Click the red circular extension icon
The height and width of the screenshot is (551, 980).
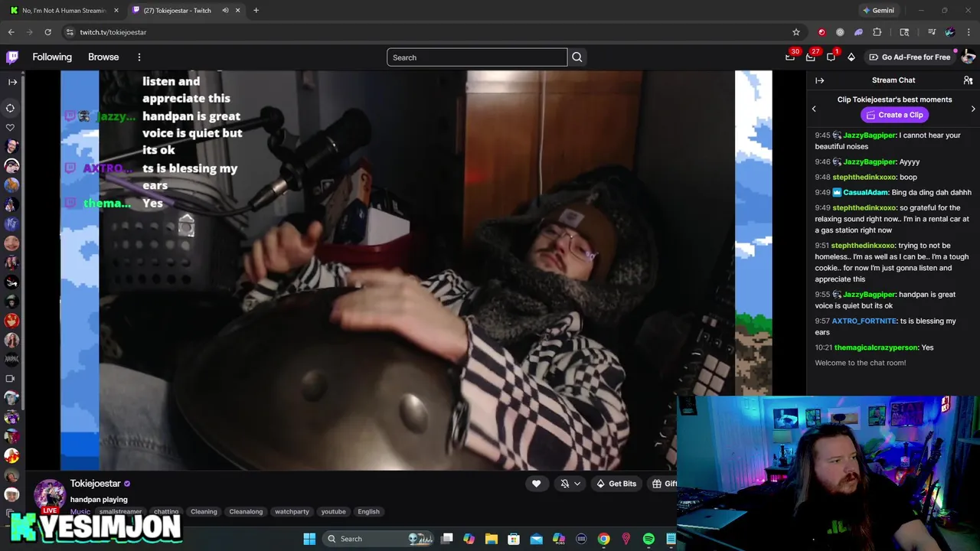click(x=822, y=32)
